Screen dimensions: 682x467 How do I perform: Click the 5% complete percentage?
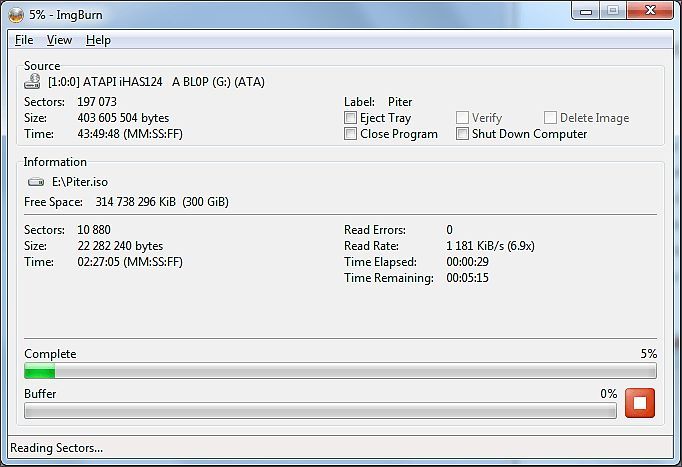click(649, 354)
